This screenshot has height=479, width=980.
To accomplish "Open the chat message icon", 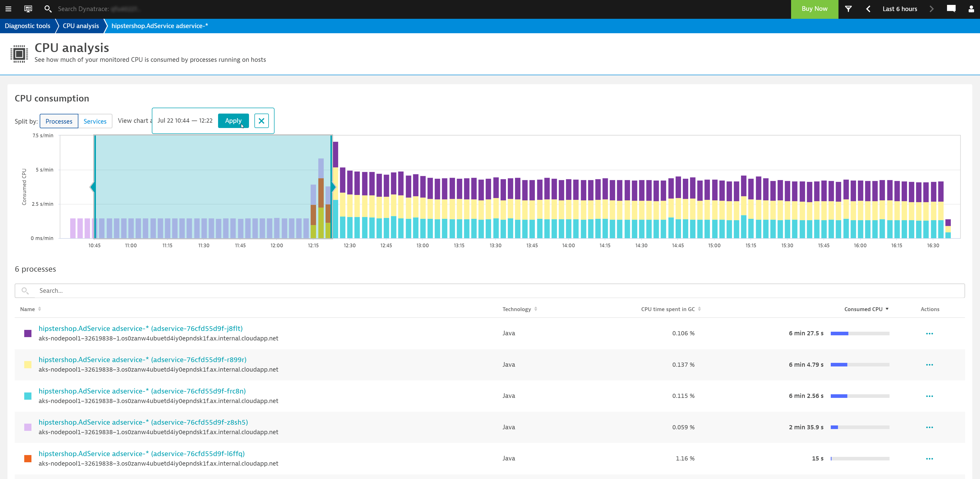I will coord(951,9).
